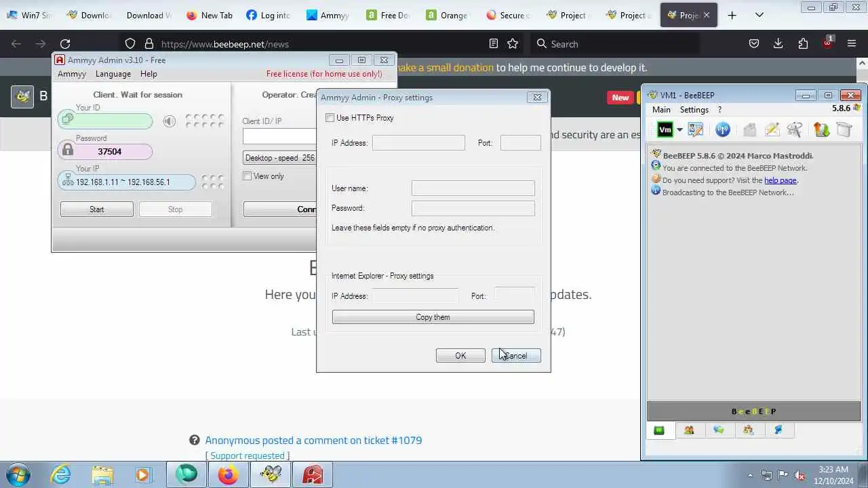Click the Firefox Search box
This screenshot has width=868, height=488.
614,44
